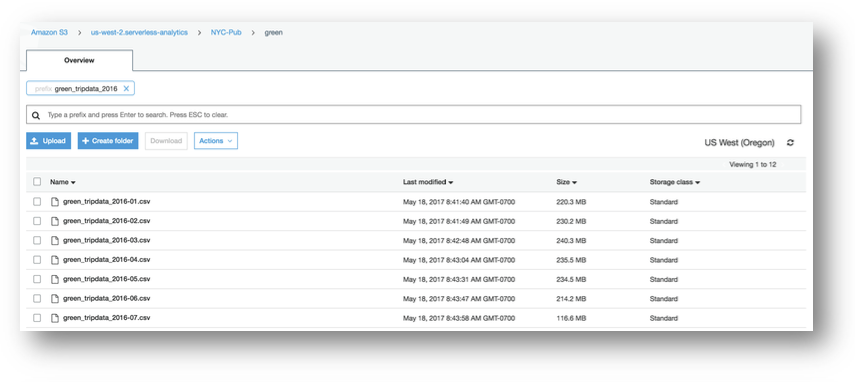855x382 pixels.
Task: Click the 8:41:49 AM modified timestamp
Action: pos(459,222)
